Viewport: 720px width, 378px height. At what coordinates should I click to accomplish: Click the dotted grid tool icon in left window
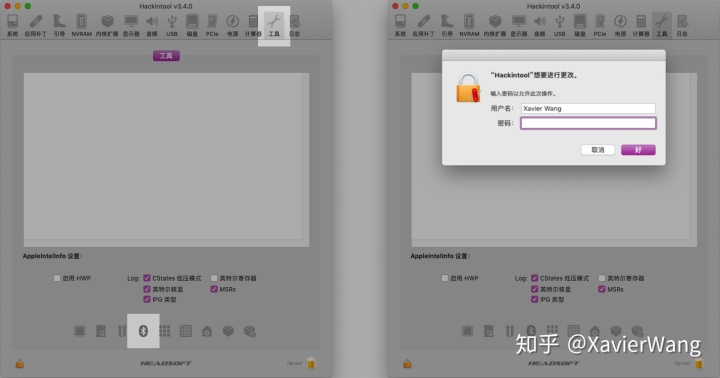[164, 331]
